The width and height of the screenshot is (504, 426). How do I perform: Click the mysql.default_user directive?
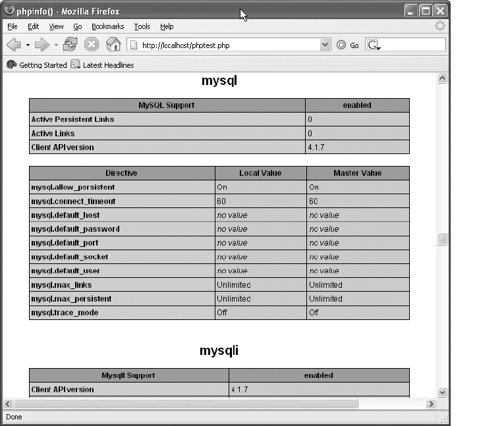coord(66,271)
